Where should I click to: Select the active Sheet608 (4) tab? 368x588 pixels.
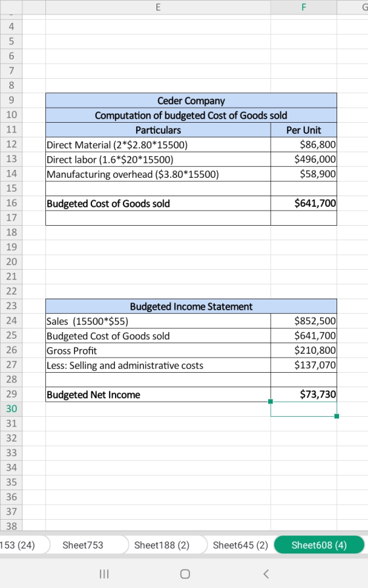tap(319, 545)
